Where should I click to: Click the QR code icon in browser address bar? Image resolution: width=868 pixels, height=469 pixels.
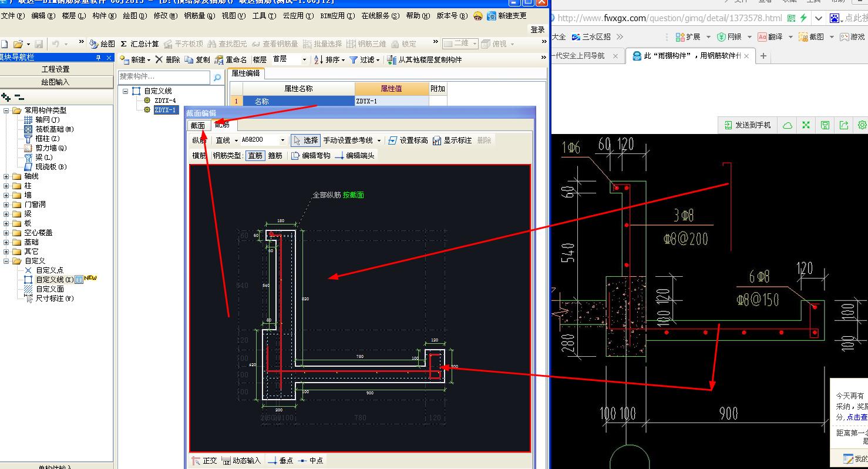pos(792,18)
